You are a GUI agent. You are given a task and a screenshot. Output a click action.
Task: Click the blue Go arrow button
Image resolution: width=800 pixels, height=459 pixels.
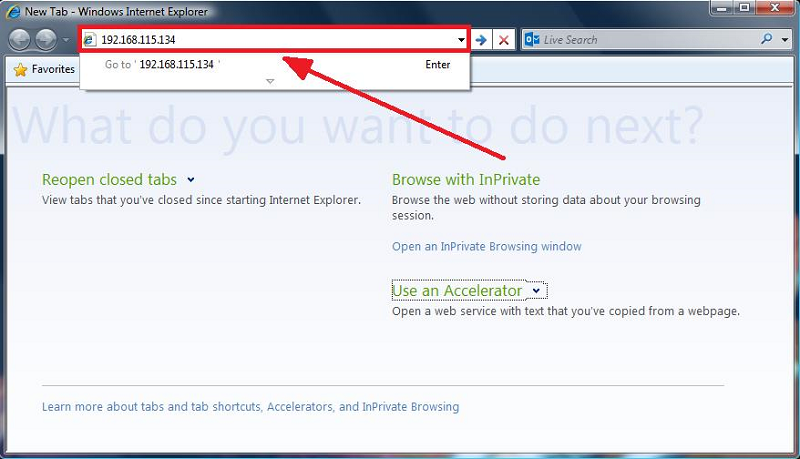coord(481,40)
